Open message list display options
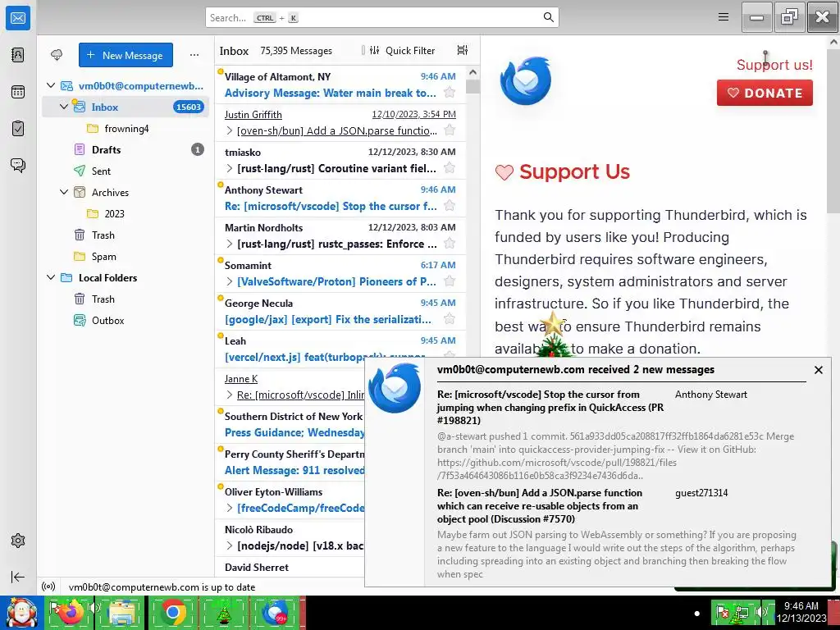The image size is (840, 630). [x=463, y=50]
